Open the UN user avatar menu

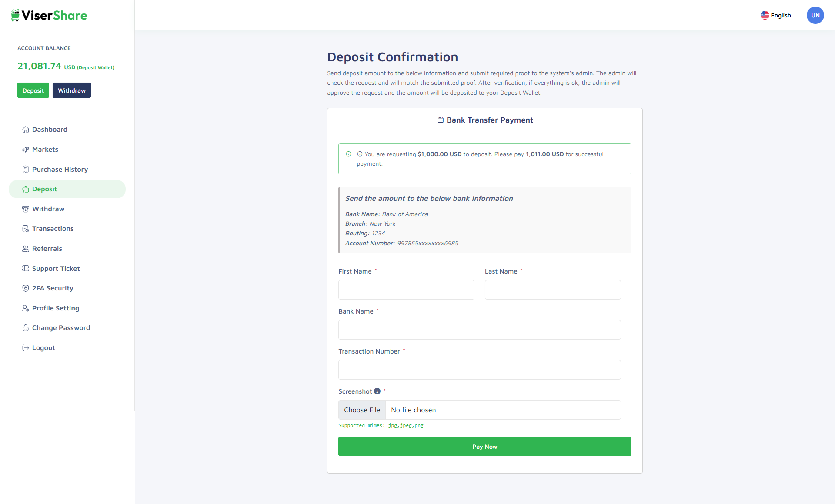coord(815,15)
